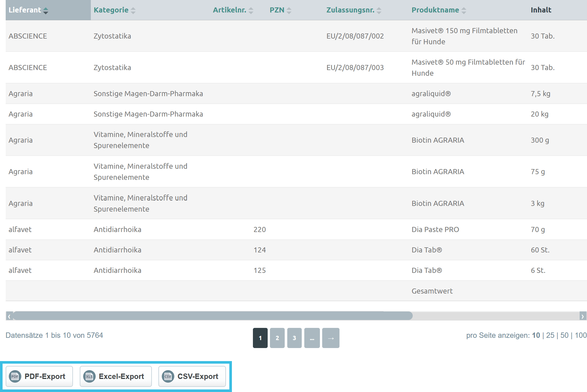The height and width of the screenshot is (392, 587).
Task: Select Masivet® 150 mg Filmtabletten product name
Action: pyautogui.click(x=464, y=36)
